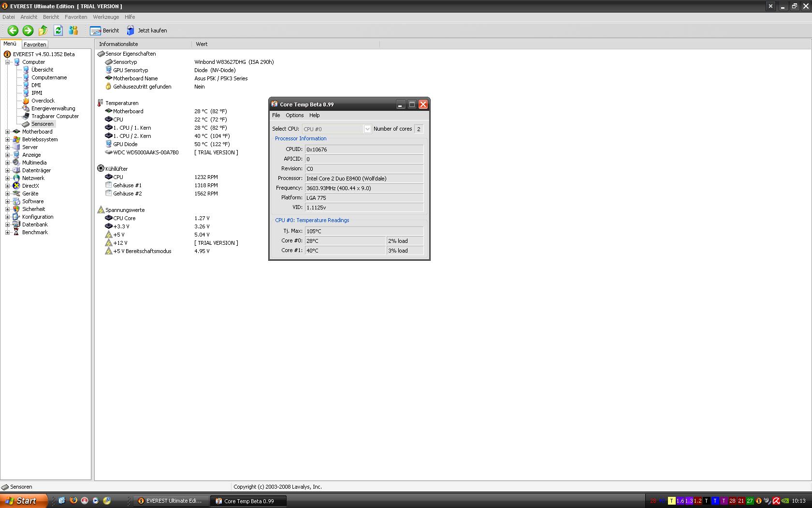This screenshot has width=812, height=508.
Task: Click the NVIDIA tray icon
Action: 785,501
